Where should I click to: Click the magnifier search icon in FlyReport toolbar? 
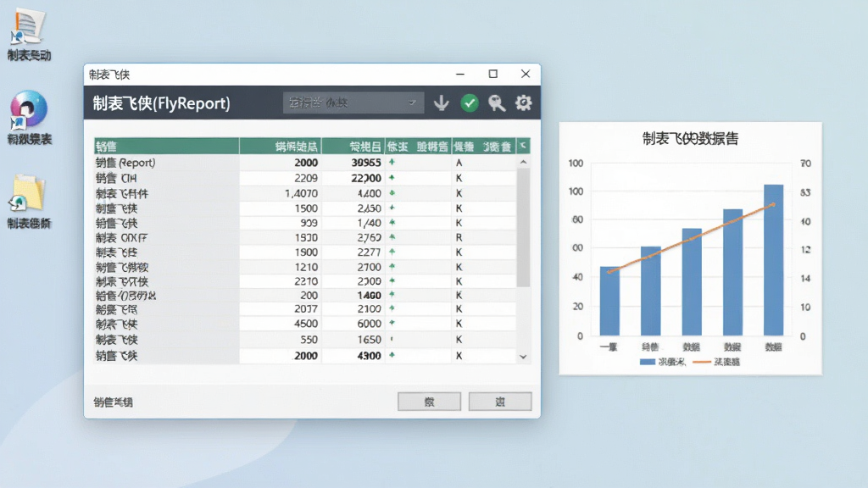497,103
